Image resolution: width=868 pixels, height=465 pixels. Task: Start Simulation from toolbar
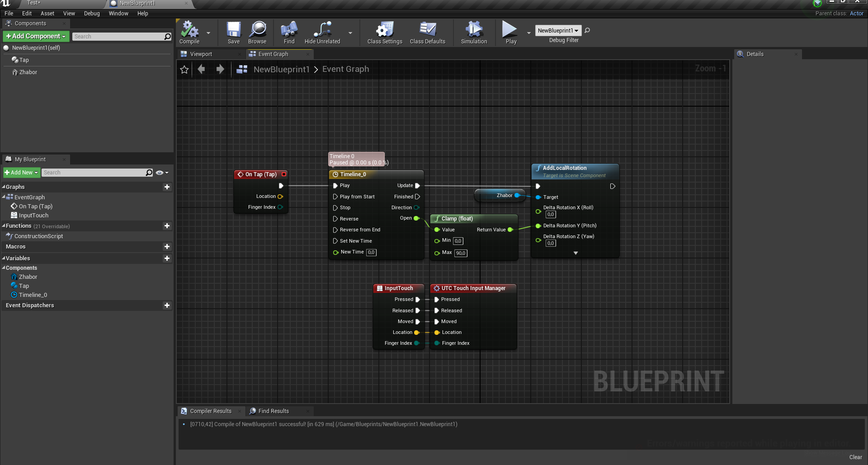(x=474, y=33)
